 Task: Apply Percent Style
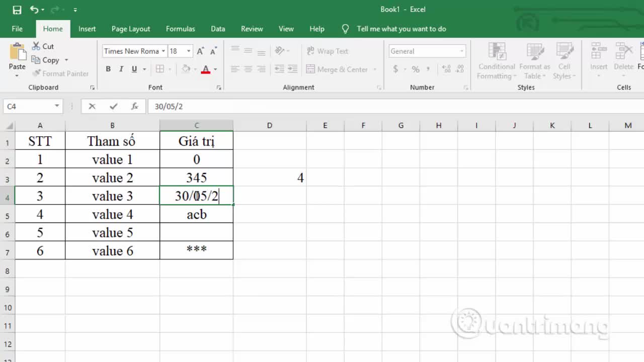coord(416,69)
